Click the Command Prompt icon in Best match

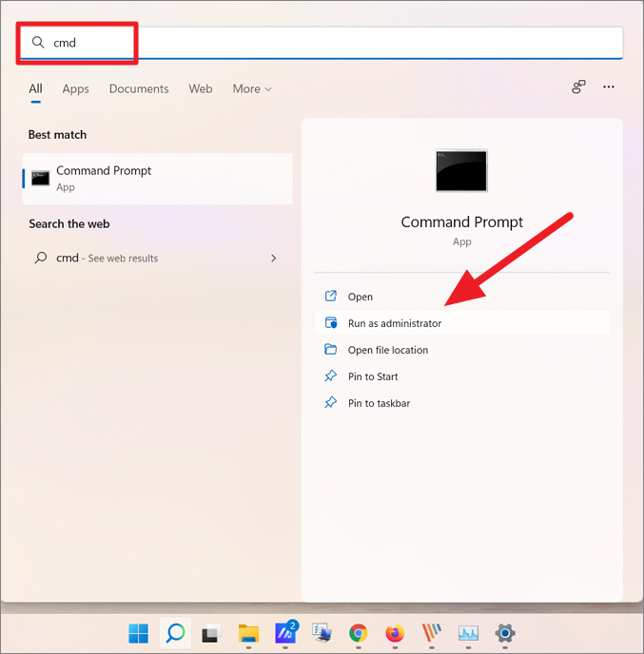pos(41,179)
